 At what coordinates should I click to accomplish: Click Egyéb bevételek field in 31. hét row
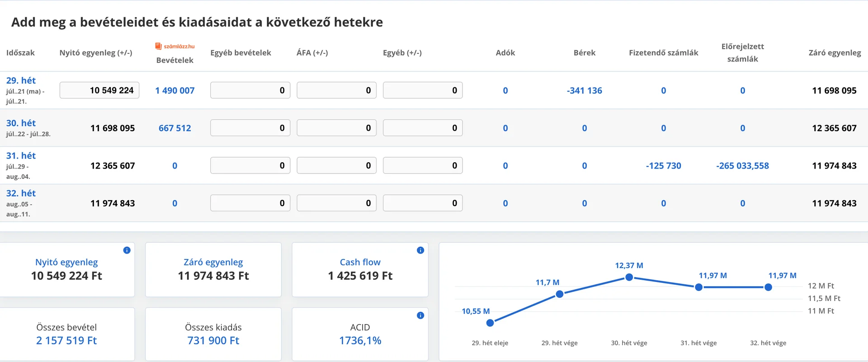point(250,165)
